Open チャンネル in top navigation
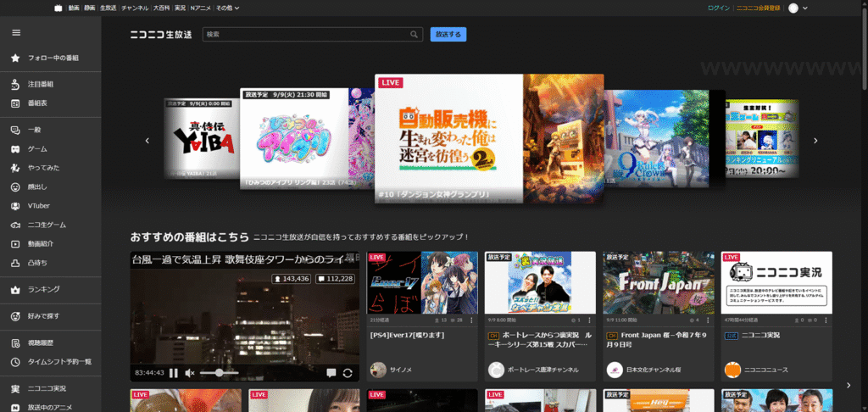 (135, 8)
